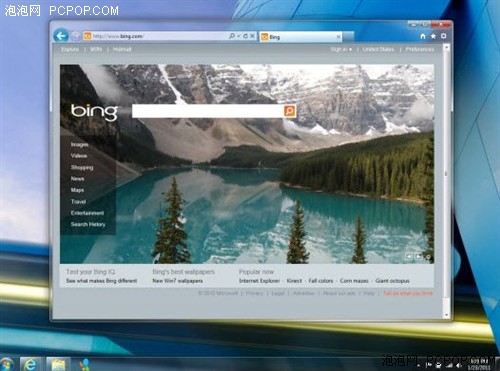500x371 pixels.
Task: Open the Preferences link
Action: [x=420, y=49]
